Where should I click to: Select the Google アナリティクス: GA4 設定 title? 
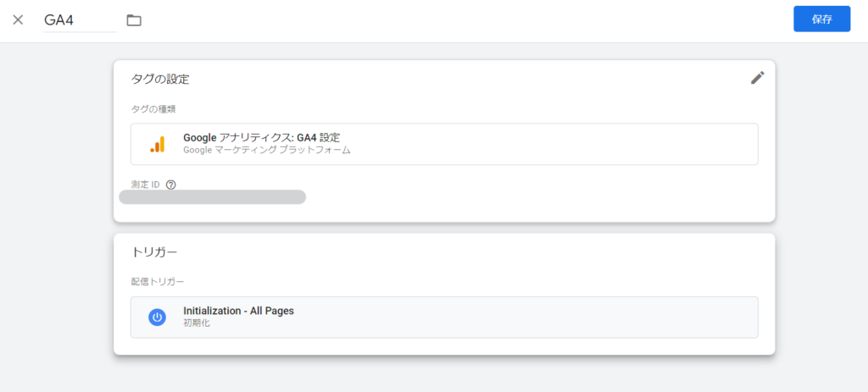coord(261,138)
